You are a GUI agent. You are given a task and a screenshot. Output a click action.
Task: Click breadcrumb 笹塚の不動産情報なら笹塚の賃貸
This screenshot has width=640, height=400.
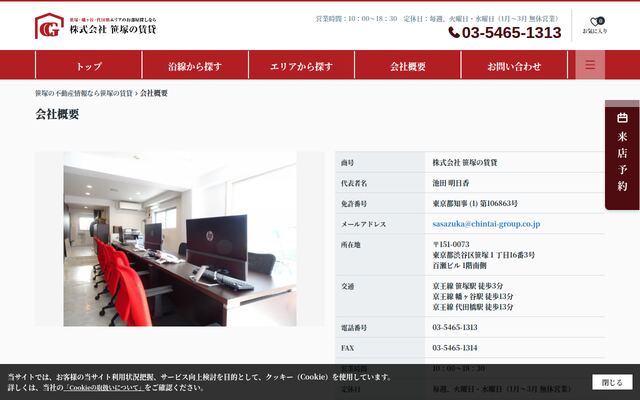[x=84, y=93]
